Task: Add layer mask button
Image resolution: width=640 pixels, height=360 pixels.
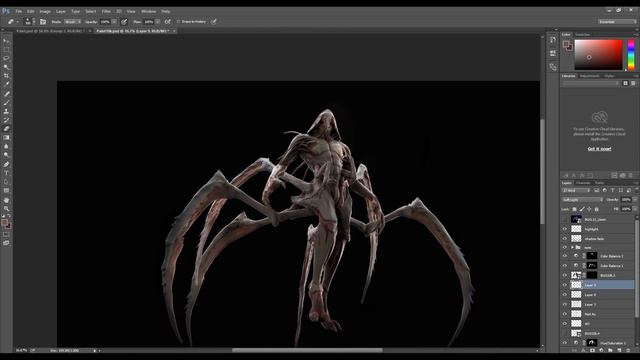Action: coord(592,350)
